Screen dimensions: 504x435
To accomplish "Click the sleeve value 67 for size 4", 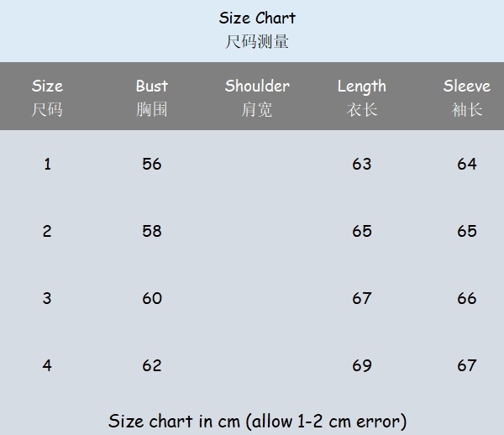I will coord(467,365).
